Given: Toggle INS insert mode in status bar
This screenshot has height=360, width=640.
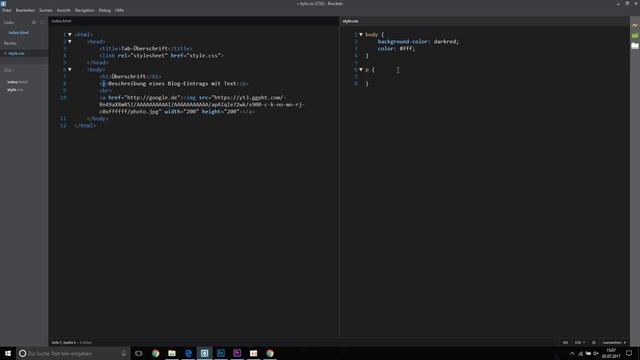Looking at the screenshot, I should tap(565, 342).
